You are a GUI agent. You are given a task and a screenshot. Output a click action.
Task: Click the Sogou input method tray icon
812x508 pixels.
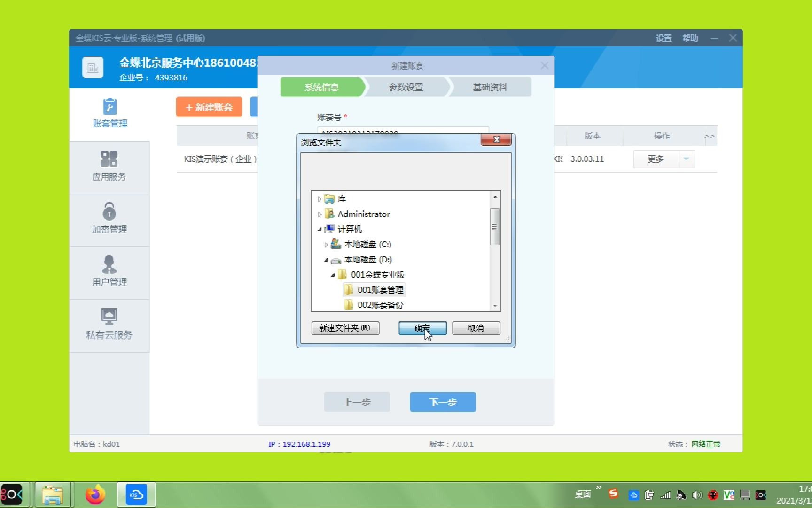click(613, 493)
